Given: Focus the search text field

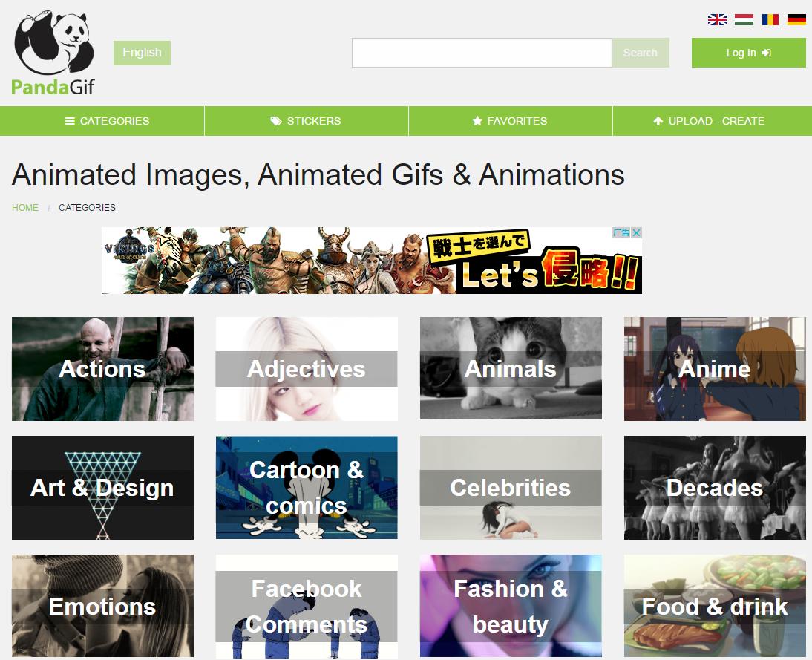Looking at the screenshot, I should click(482, 53).
